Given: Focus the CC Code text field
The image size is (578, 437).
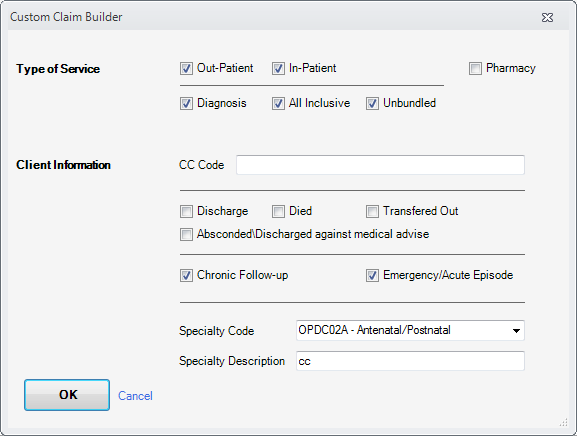Looking at the screenshot, I should (380, 165).
